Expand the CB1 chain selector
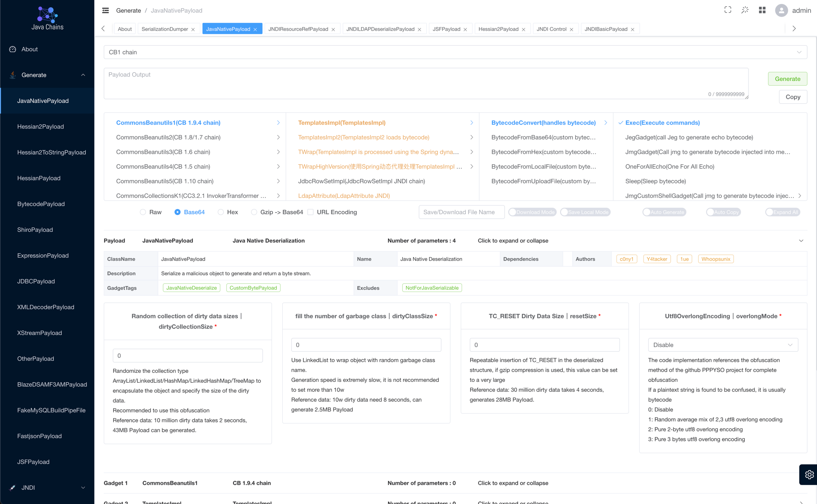 pos(799,52)
